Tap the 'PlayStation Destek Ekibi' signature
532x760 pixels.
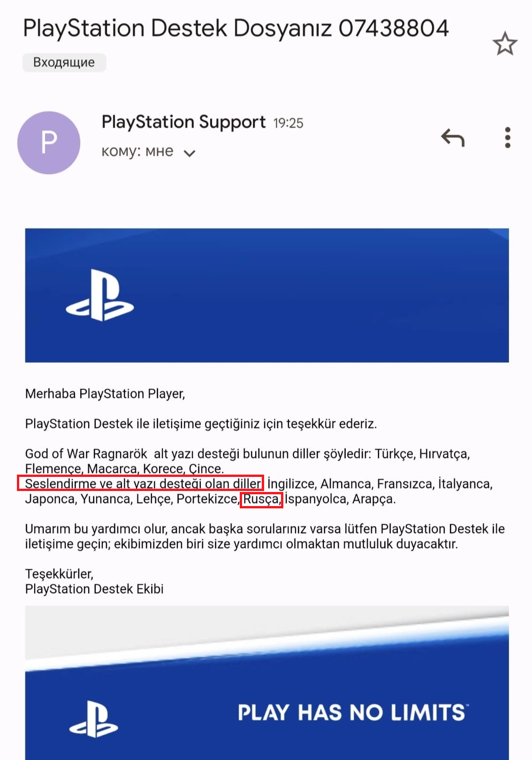click(x=94, y=589)
